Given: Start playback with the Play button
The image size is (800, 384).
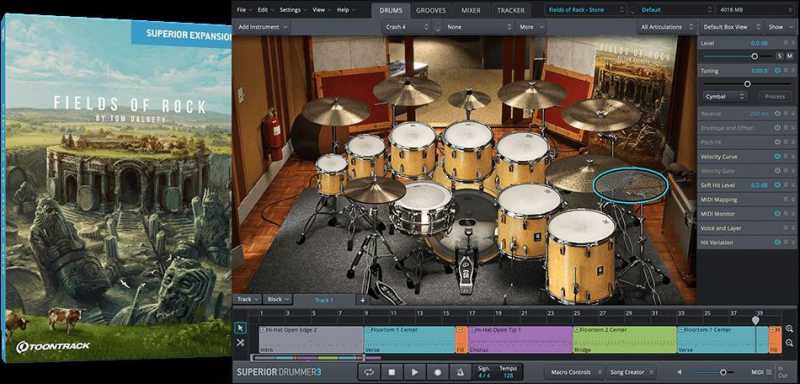Looking at the screenshot, I should (415, 372).
